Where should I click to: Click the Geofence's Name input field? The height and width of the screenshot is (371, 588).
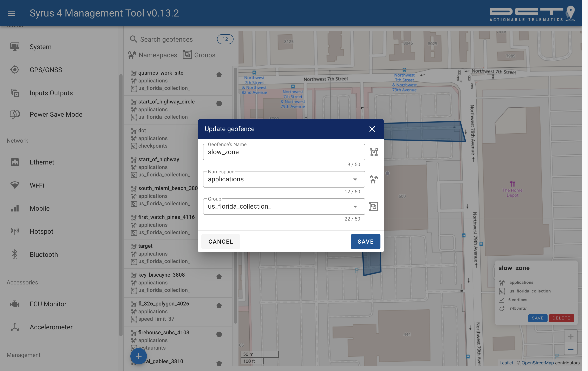(x=284, y=152)
